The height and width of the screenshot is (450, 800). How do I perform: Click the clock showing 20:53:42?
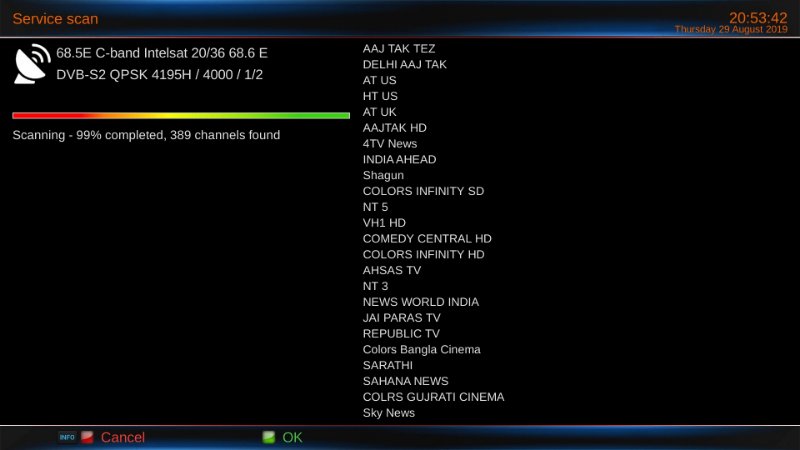(x=758, y=18)
